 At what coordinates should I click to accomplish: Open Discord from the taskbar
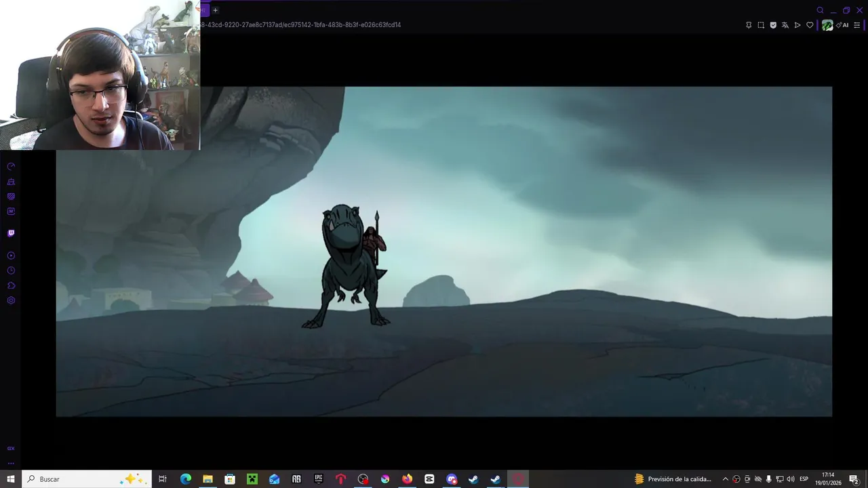452,479
